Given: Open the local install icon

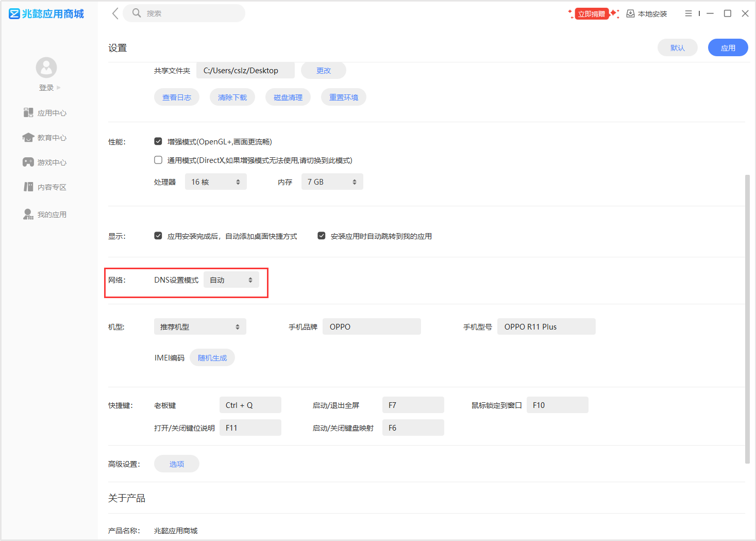Looking at the screenshot, I should coord(630,14).
